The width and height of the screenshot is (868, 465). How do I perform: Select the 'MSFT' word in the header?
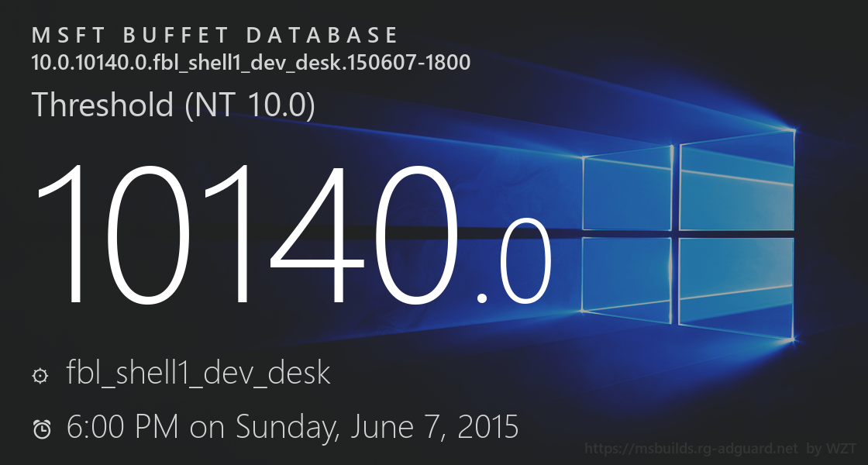click(x=67, y=36)
